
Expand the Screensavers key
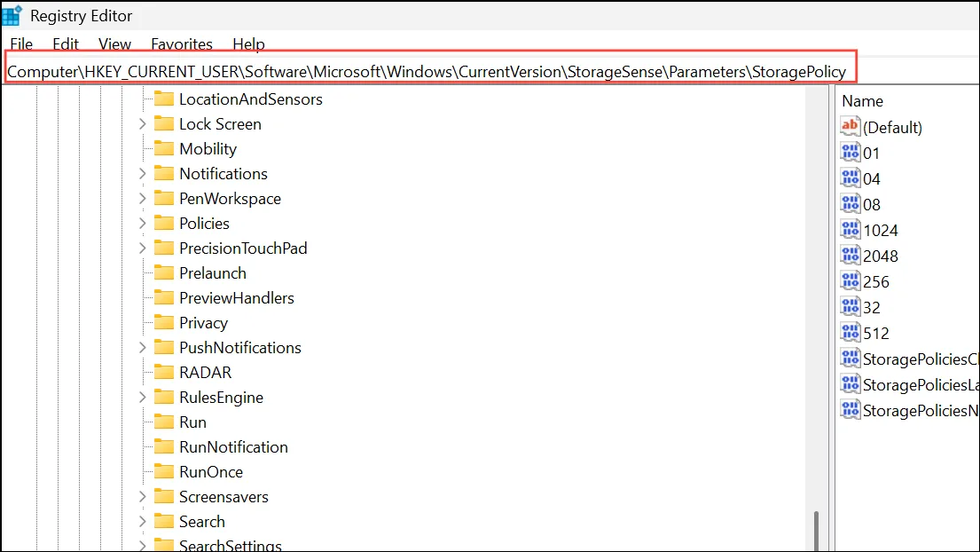142,496
